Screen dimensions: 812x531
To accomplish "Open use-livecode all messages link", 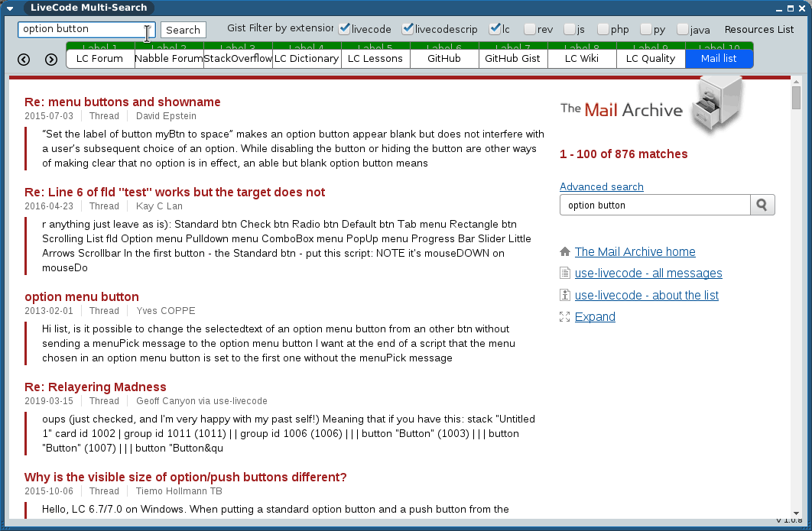I will pyautogui.click(x=648, y=274).
